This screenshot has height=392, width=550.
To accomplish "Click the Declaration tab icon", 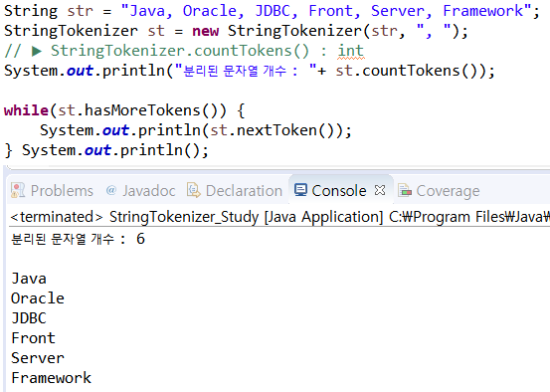I will click(194, 190).
